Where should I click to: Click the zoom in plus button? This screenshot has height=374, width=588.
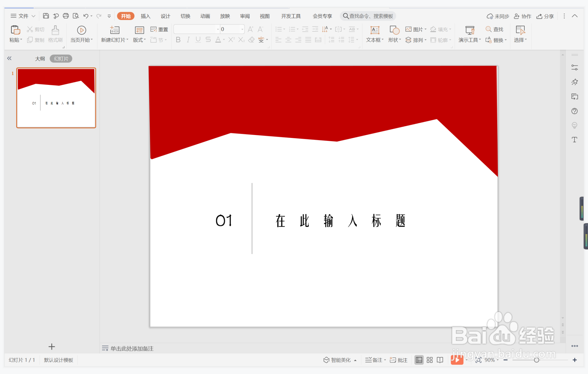point(575,360)
